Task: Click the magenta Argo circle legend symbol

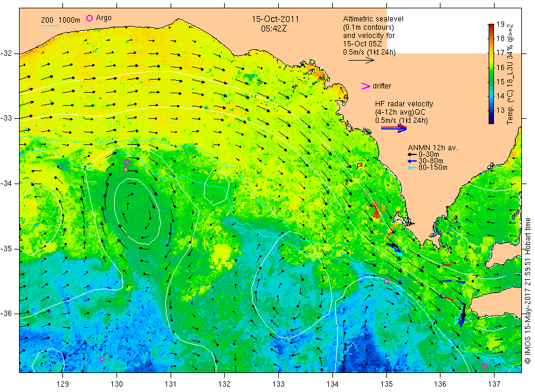Action: (89, 18)
